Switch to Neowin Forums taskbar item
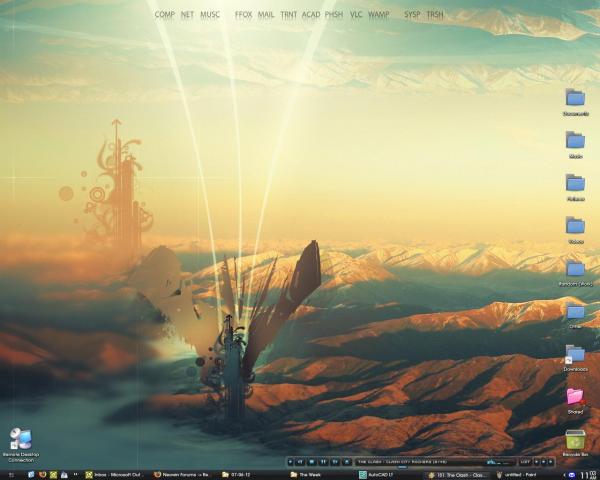 [182, 475]
